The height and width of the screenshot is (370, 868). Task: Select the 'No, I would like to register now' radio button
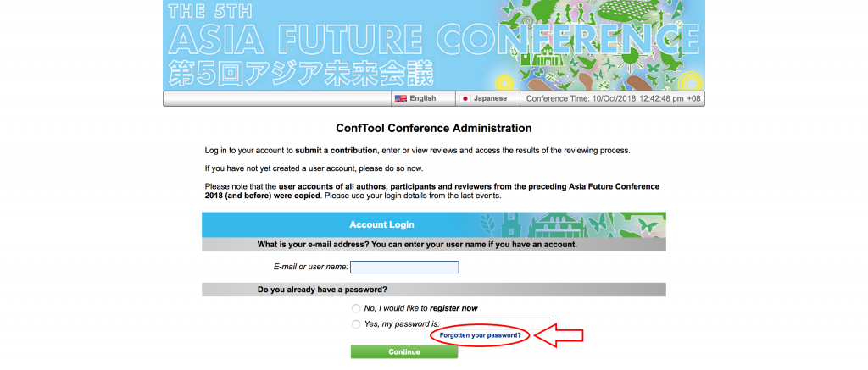(356, 308)
